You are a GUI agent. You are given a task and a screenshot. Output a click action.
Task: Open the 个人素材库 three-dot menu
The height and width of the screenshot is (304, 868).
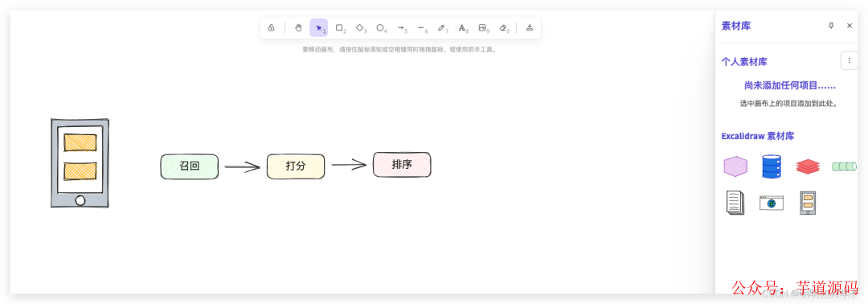click(850, 60)
